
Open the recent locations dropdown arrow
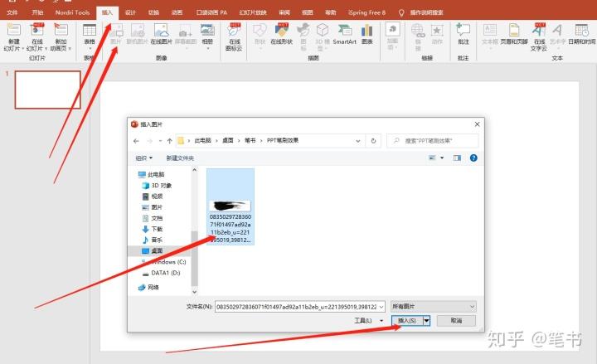(x=160, y=141)
